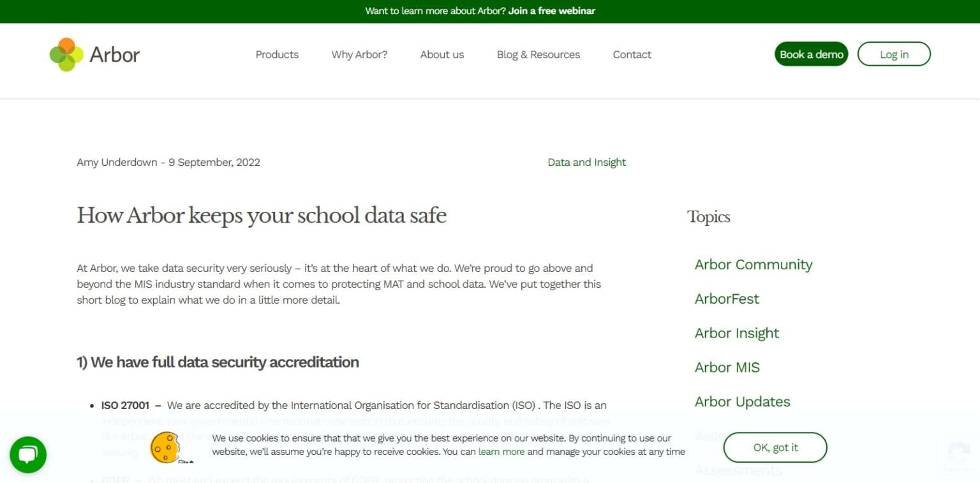Viewport: 980px width, 483px height.
Task: Select the Arbor MIS topic
Action: (x=727, y=368)
